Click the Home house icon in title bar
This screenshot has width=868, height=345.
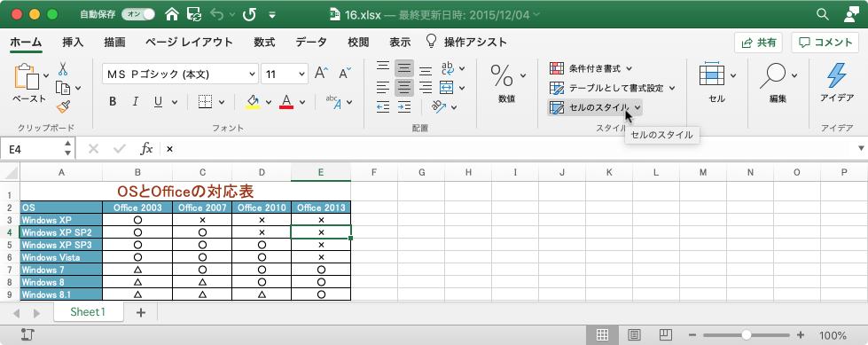(x=172, y=14)
